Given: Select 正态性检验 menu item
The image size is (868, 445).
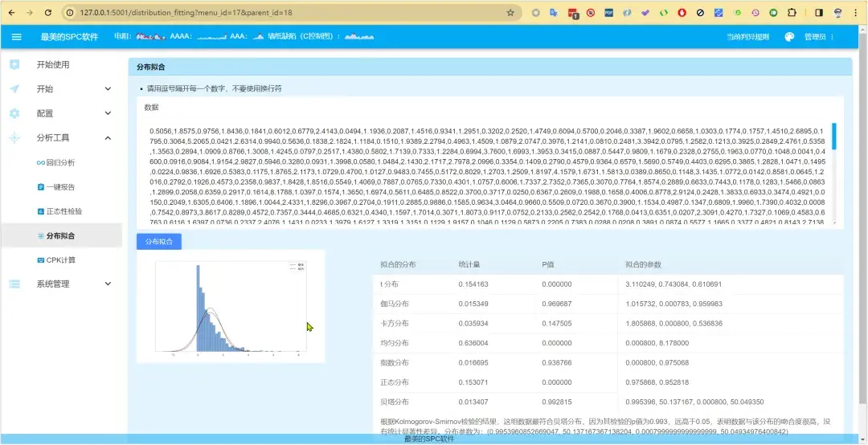Looking at the screenshot, I should click(x=61, y=211).
